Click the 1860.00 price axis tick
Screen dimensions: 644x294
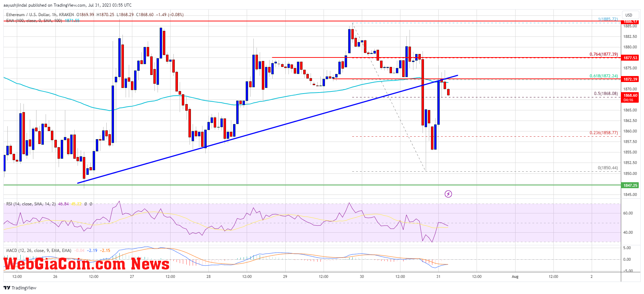[x=630, y=131]
